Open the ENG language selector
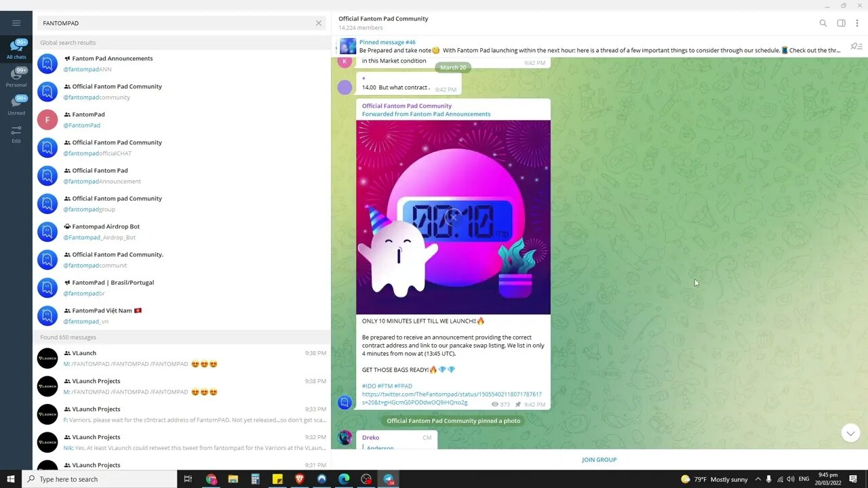868x488 pixels. point(804,479)
